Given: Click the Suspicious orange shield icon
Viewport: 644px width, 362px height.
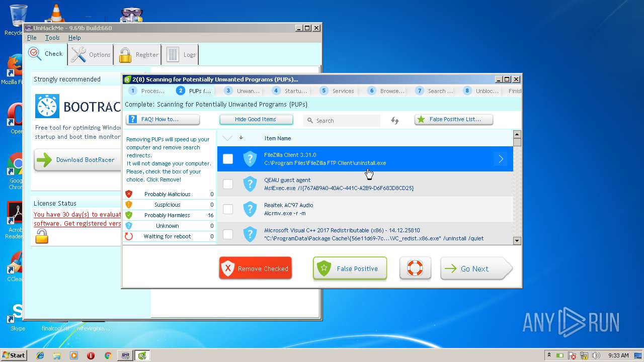Looking at the screenshot, I should pos(129,205).
